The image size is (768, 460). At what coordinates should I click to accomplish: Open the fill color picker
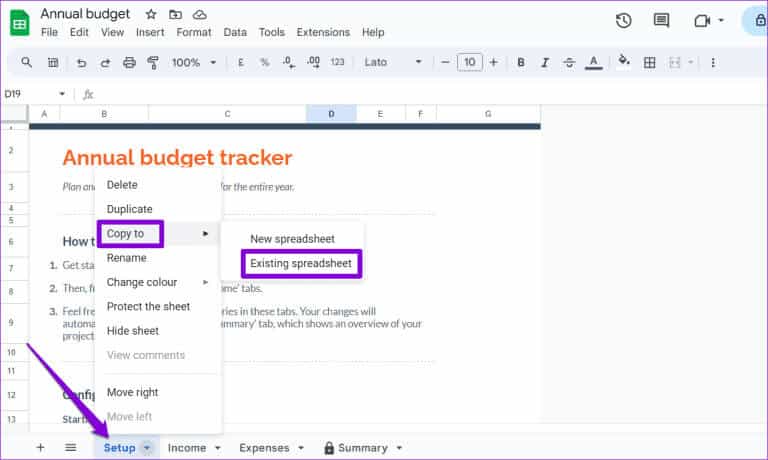(624, 61)
